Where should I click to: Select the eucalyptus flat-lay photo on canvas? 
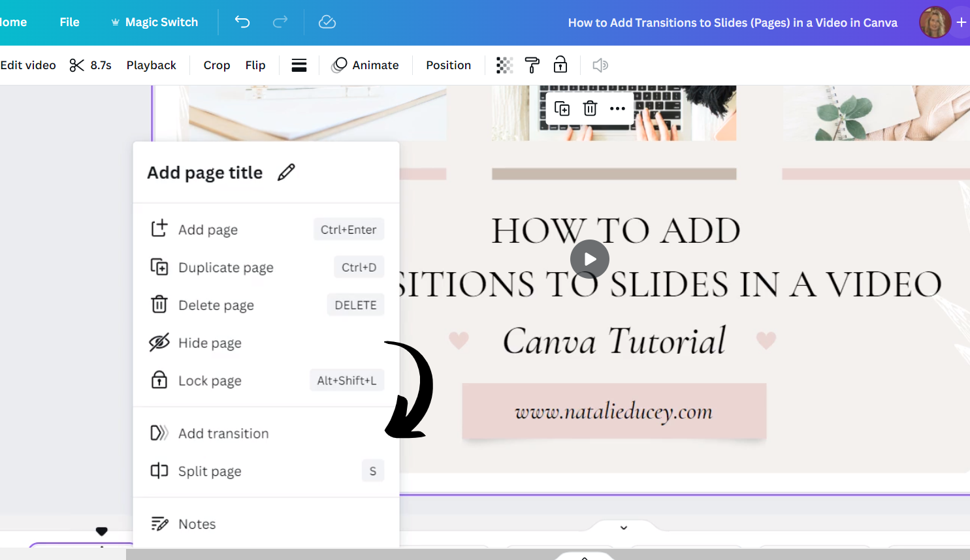click(877, 113)
